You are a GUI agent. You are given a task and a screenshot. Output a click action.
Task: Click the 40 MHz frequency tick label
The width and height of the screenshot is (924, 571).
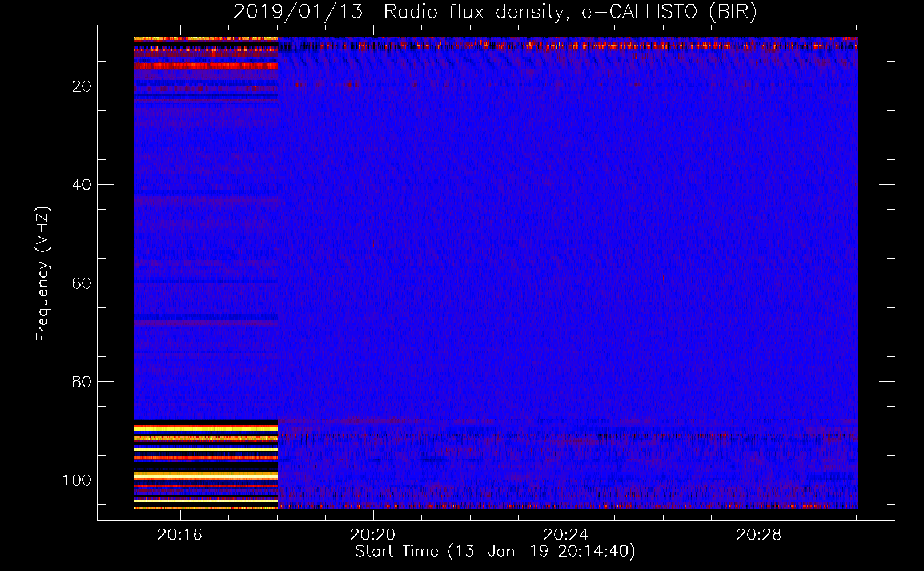click(82, 185)
